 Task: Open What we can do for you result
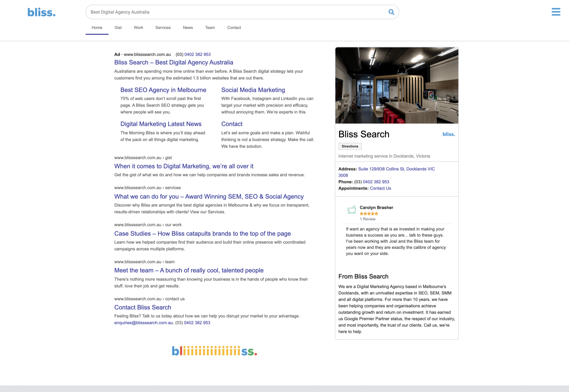pyautogui.click(x=209, y=197)
